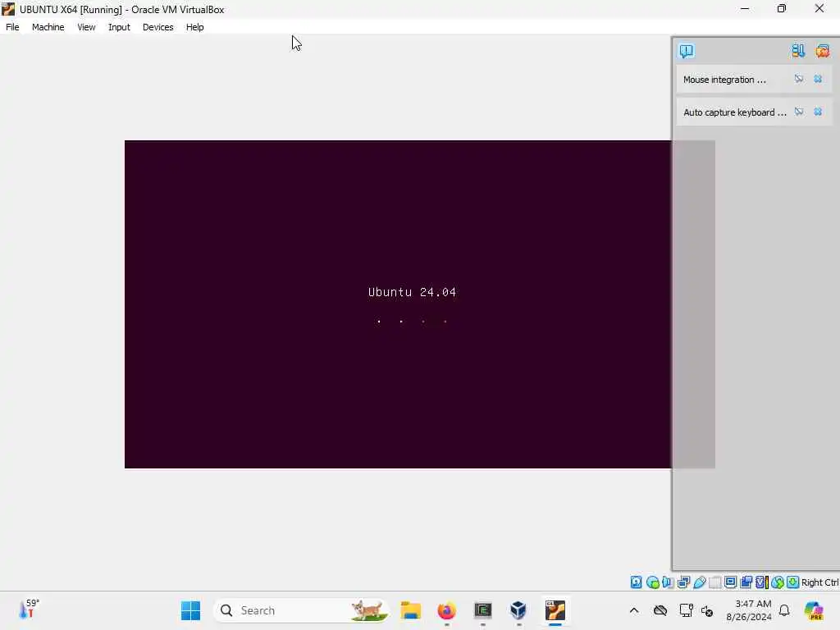Click the mouse integration status indicator
The width and height of the screenshot is (840, 630).
click(778, 582)
